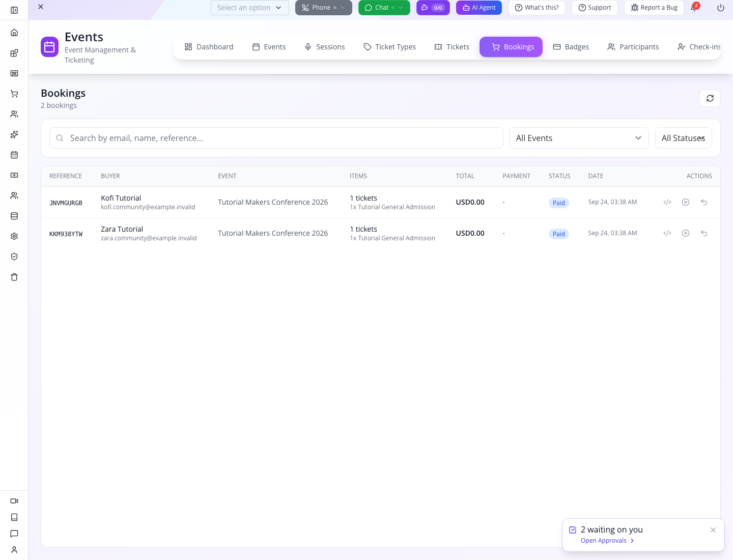Switch to the Ticket Types tab
Screen dimensions: 733x560
point(389,47)
